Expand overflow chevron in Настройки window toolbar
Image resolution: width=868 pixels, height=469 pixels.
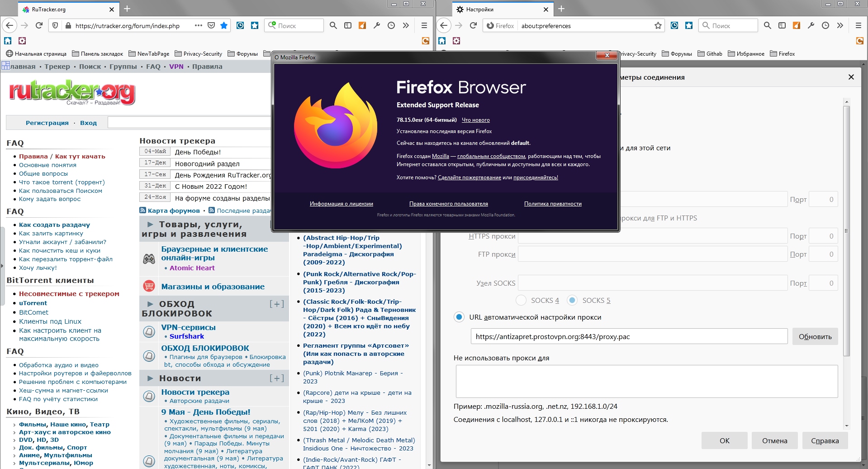click(x=840, y=26)
